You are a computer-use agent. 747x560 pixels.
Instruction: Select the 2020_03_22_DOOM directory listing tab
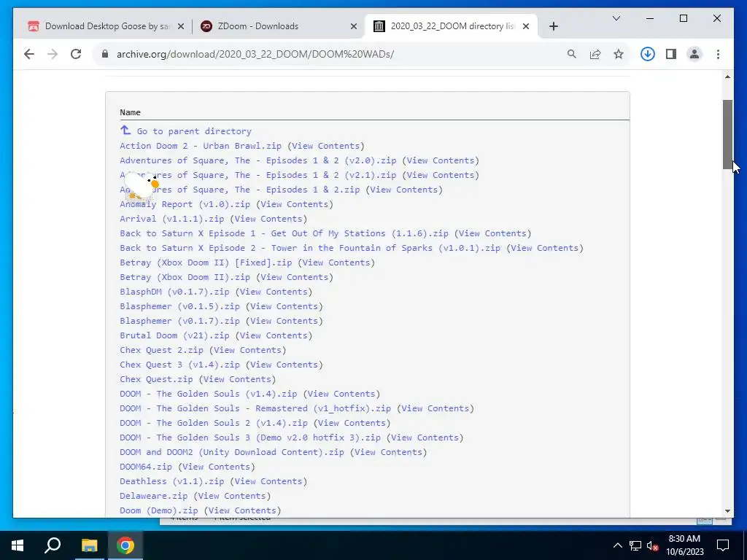451,26
